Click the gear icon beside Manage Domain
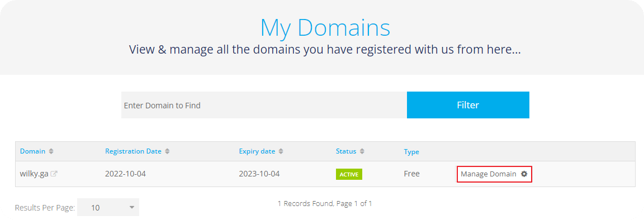 pyautogui.click(x=524, y=174)
